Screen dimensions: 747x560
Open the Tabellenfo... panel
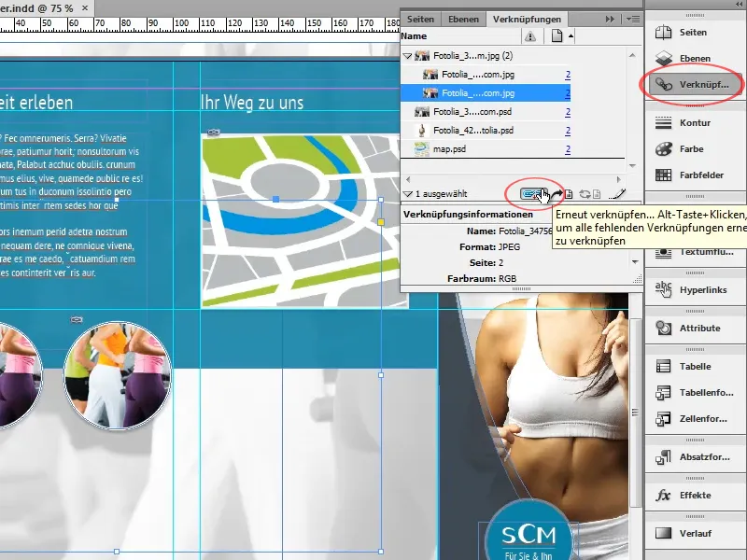click(695, 392)
